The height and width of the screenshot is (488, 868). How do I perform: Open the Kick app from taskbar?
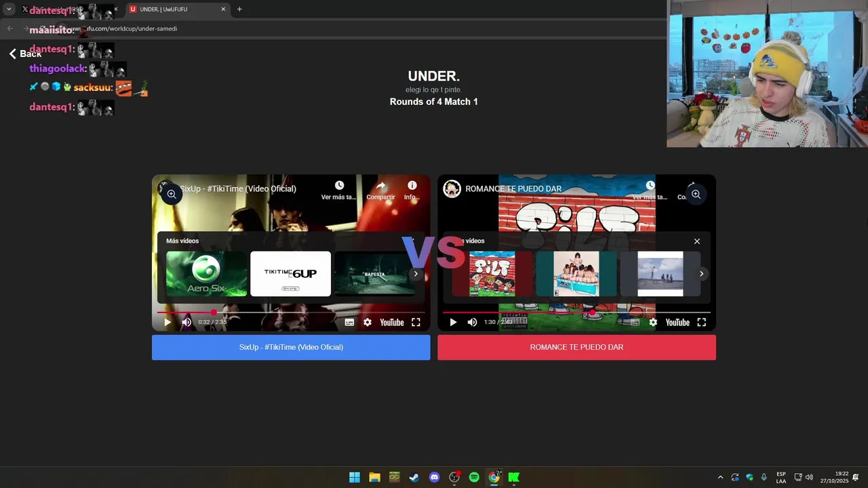click(514, 477)
